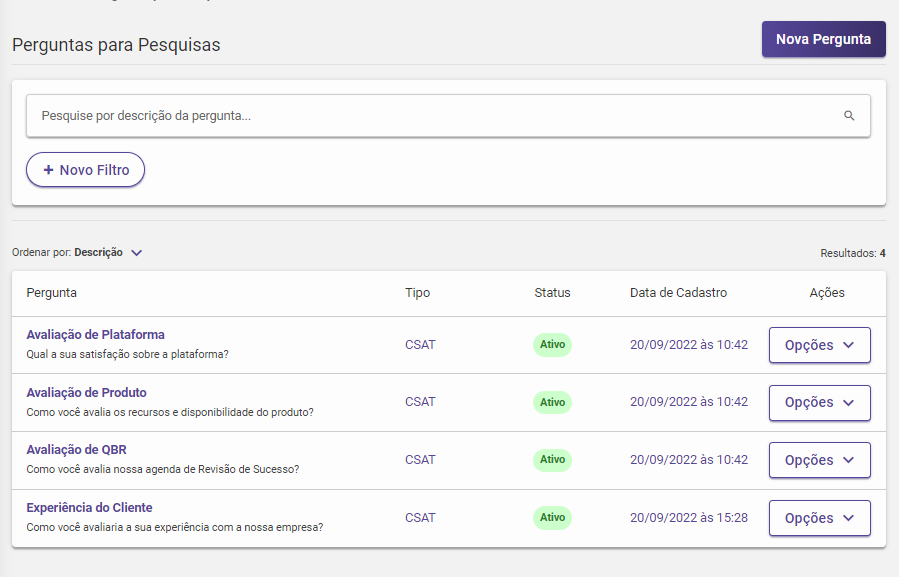899x577 pixels.
Task: Open the Avaliação de Produto question
Action: [x=86, y=393]
